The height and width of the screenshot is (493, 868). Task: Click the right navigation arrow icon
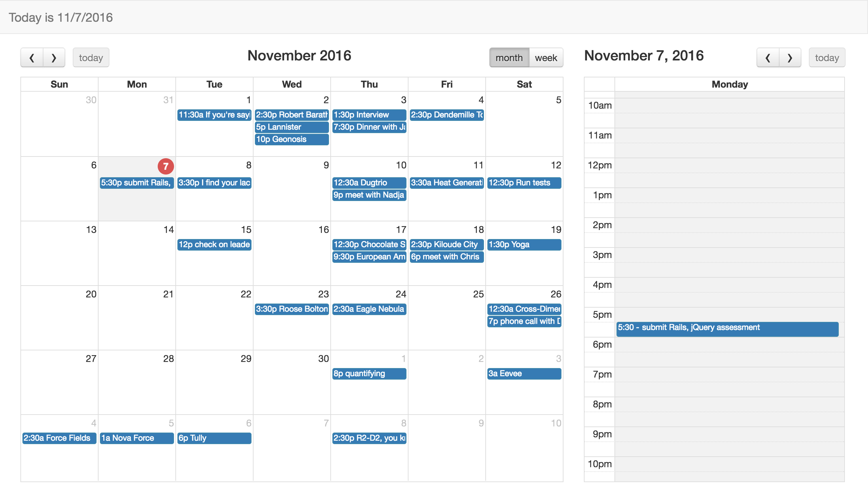(54, 57)
